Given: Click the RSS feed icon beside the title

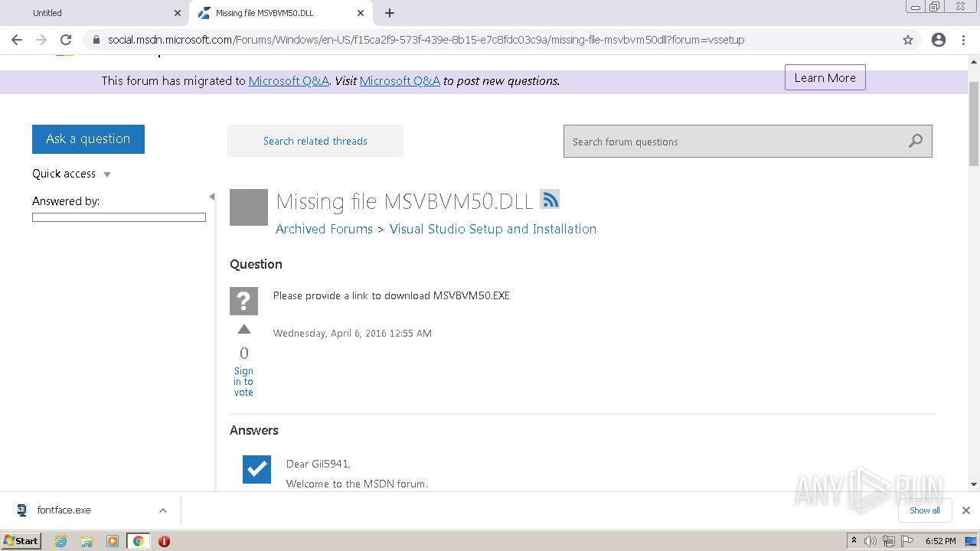Looking at the screenshot, I should (550, 199).
